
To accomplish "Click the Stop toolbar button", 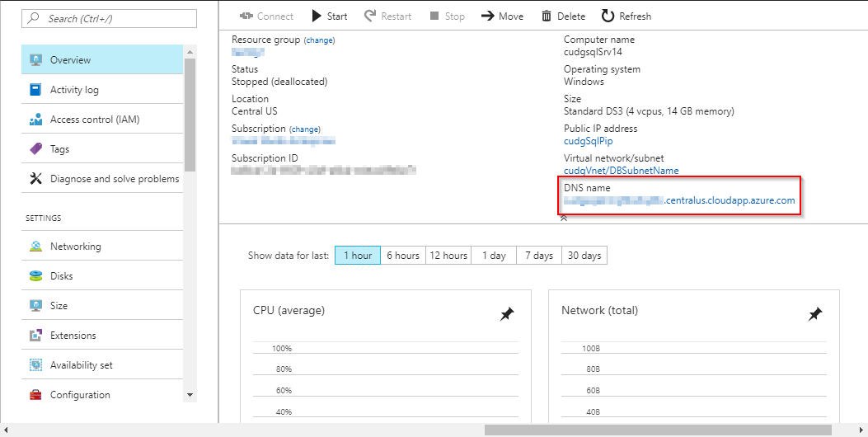I will [x=448, y=16].
